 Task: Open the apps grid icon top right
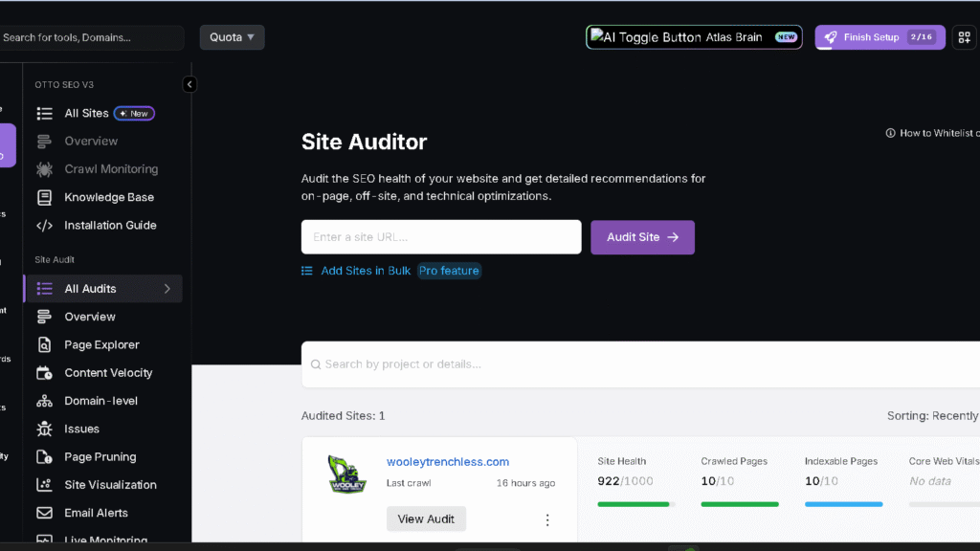pyautogui.click(x=964, y=36)
